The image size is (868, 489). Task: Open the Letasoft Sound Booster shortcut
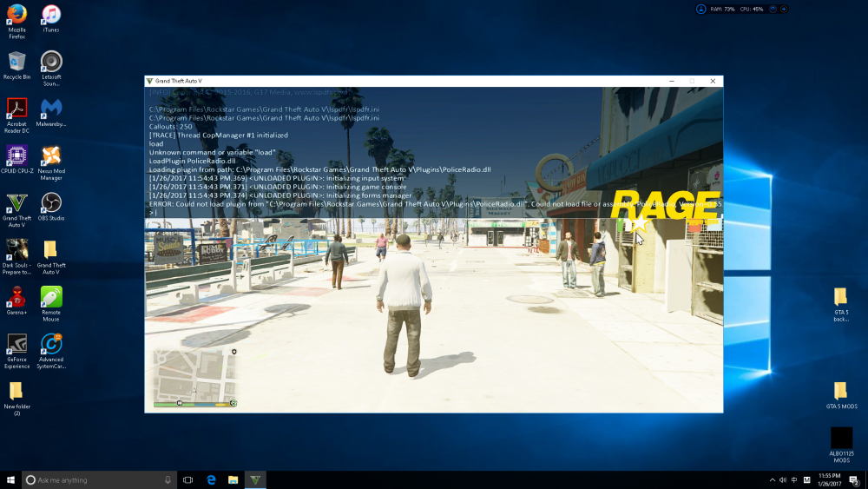[51, 69]
